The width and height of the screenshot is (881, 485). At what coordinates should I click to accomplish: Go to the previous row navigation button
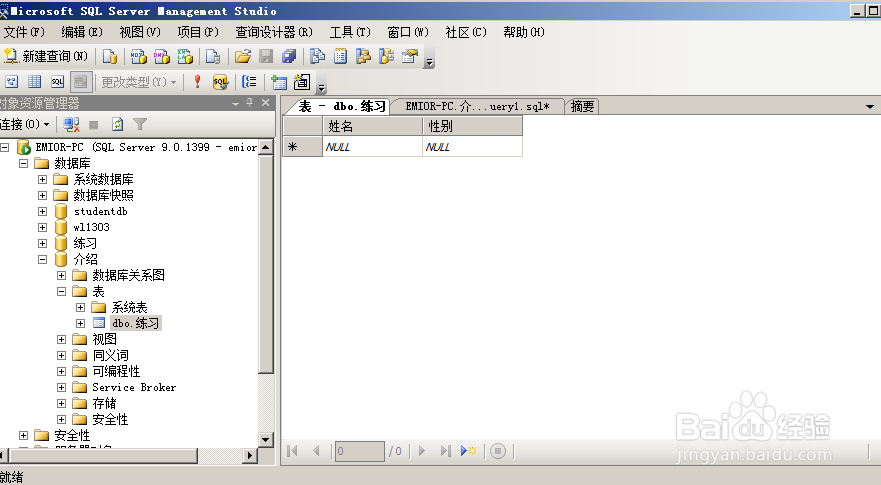coord(316,451)
